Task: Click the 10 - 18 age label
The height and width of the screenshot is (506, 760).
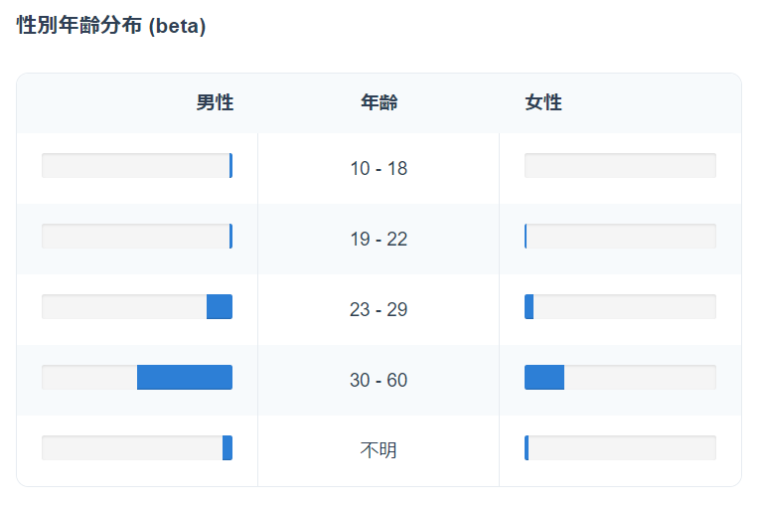Action: pos(379,168)
